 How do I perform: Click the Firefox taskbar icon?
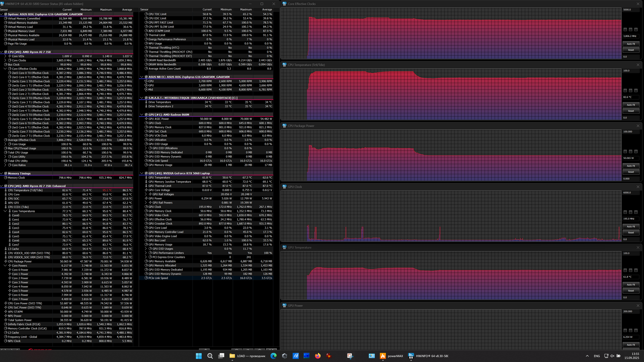(318, 356)
